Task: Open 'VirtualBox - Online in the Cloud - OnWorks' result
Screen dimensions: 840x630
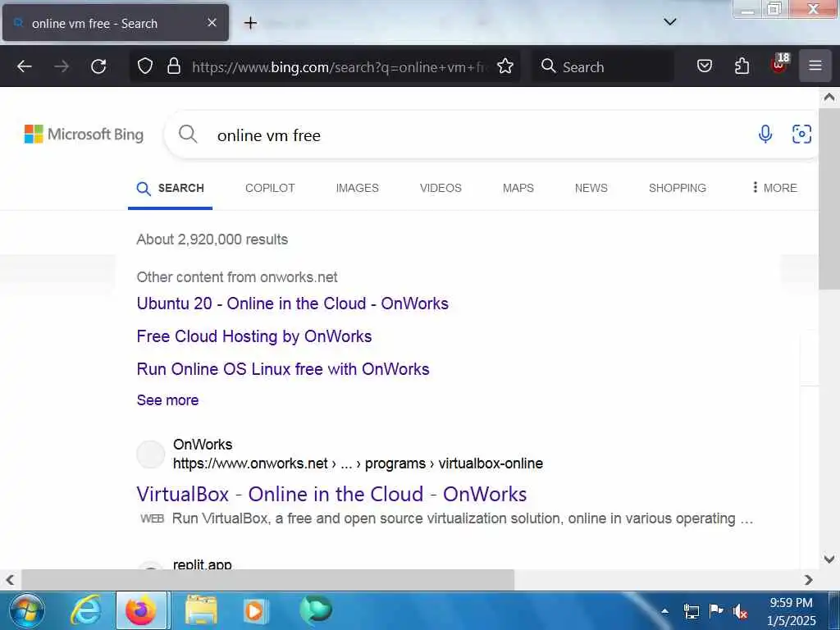Action: (x=331, y=494)
